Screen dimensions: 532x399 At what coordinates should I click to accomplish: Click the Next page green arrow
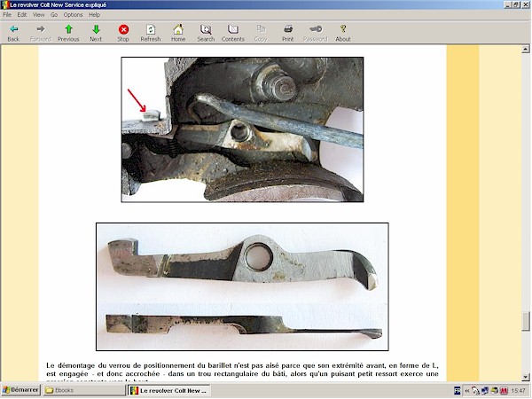[96, 29]
